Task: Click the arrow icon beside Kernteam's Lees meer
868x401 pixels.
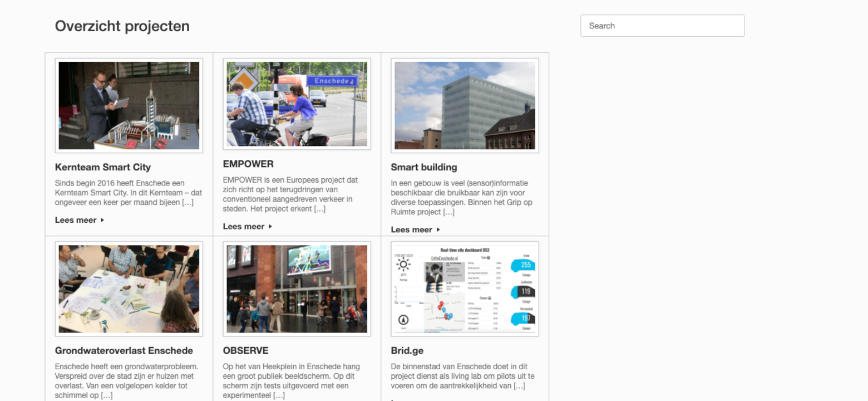Action: pos(102,220)
